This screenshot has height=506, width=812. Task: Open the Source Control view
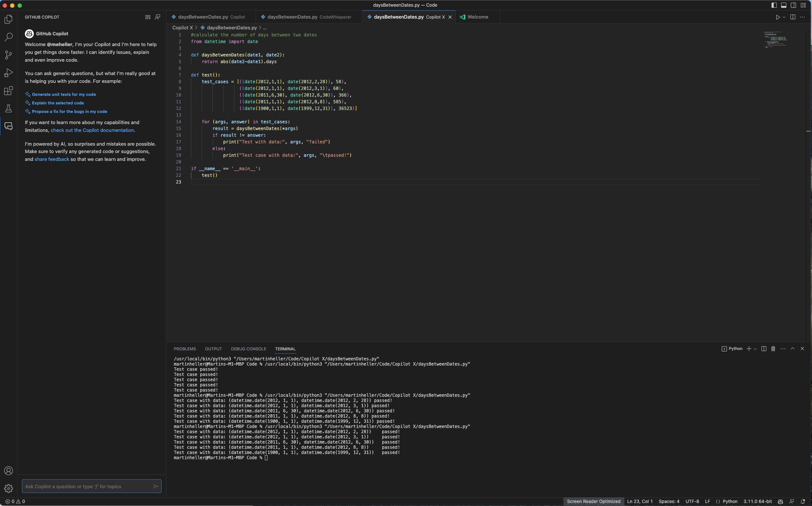(x=9, y=55)
